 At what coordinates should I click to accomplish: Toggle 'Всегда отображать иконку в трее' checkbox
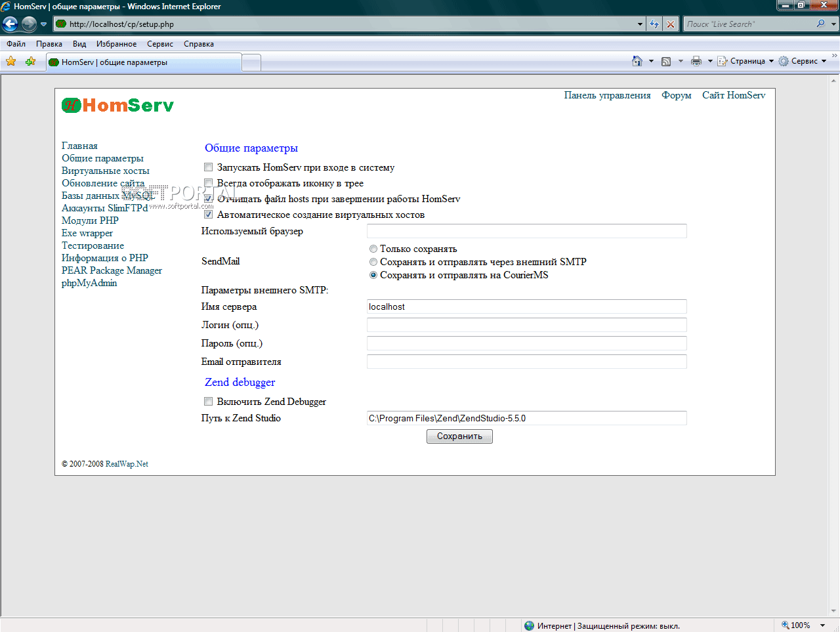point(208,183)
